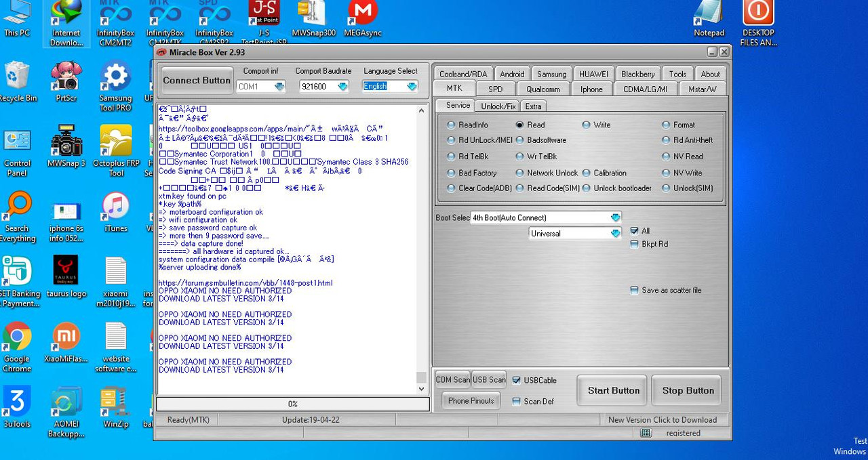Open the Language Select English dropdown
The height and width of the screenshot is (460, 868).
click(x=412, y=87)
